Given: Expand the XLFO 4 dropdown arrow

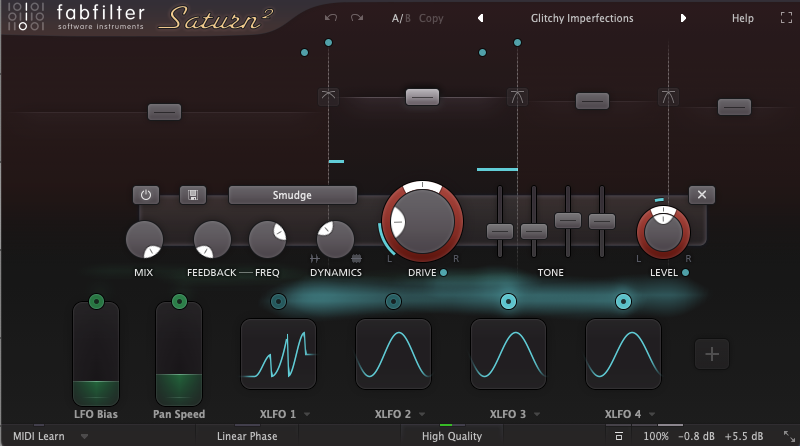Looking at the screenshot, I should point(652,414).
